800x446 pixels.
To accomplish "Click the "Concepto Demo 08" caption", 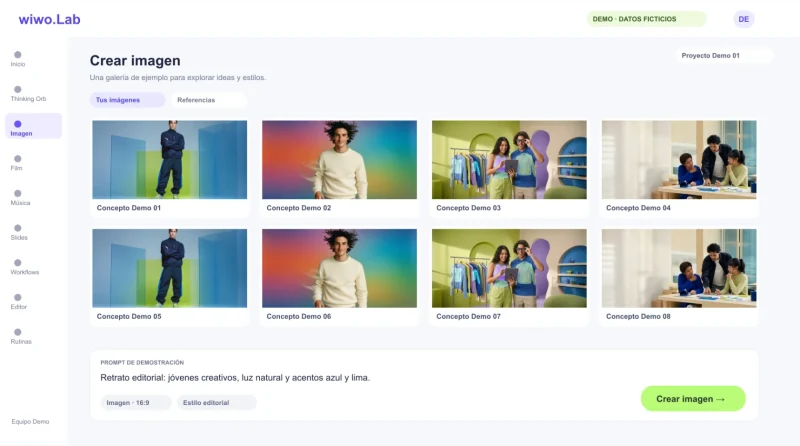I will pos(638,316).
